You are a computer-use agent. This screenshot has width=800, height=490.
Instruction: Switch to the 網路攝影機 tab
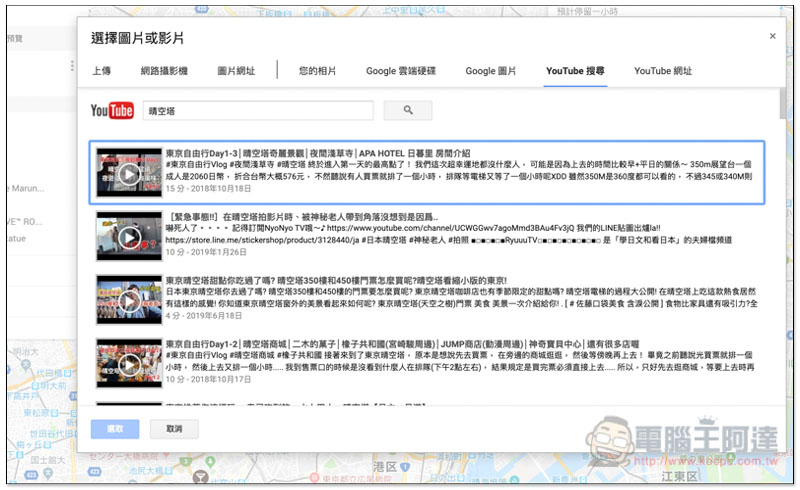[x=164, y=71]
